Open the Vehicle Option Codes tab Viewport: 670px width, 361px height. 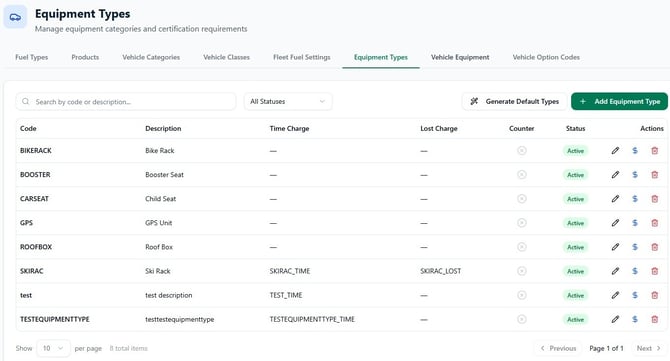[x=546, y=57]
